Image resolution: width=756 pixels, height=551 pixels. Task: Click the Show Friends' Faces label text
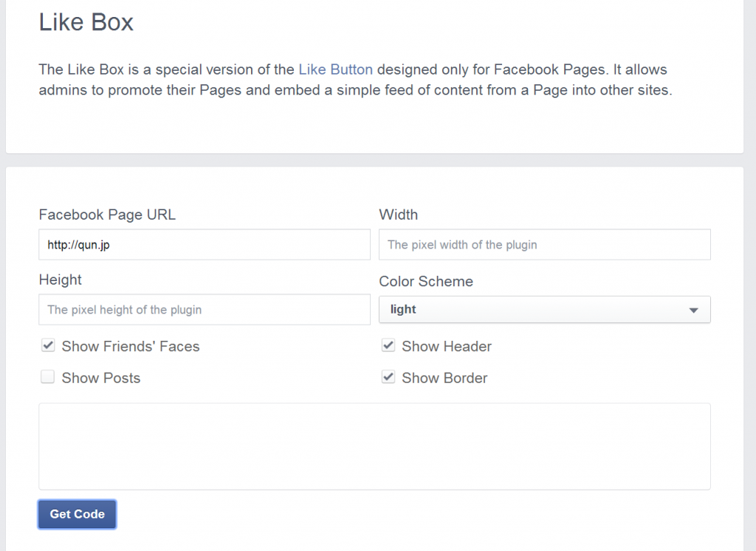click(131, 347)
